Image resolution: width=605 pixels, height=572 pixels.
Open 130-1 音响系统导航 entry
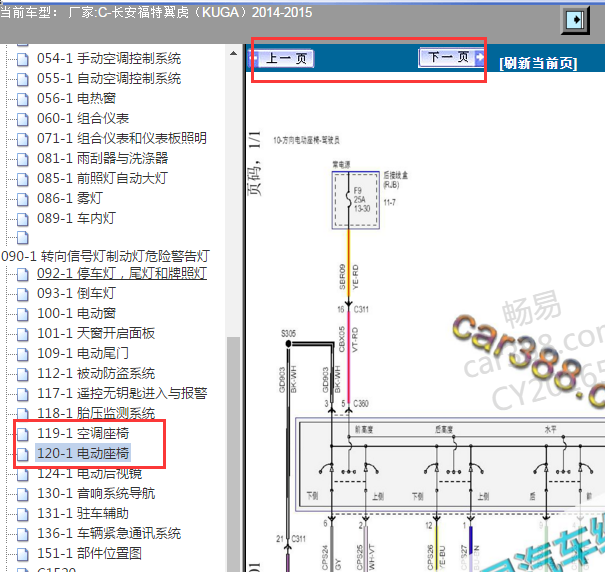(96, 494)
